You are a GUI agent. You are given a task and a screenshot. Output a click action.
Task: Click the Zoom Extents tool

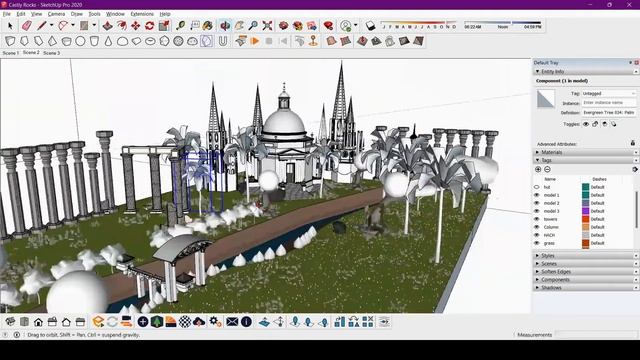(x=267, y=26)
